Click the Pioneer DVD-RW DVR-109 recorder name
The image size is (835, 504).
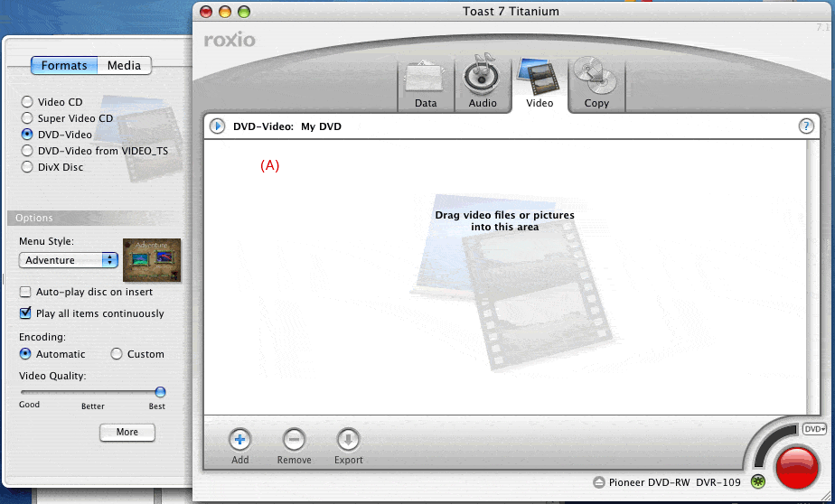(675, 482)
